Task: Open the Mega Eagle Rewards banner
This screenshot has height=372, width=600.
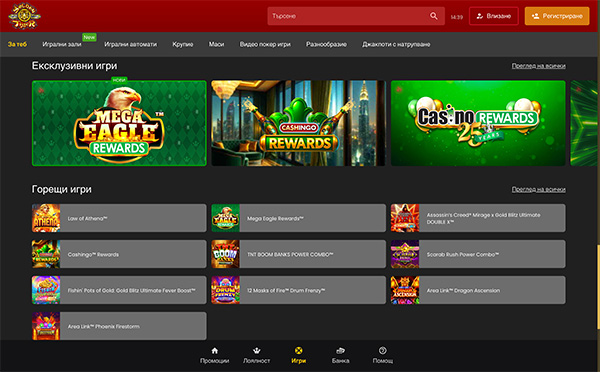Action: (119, 123)
